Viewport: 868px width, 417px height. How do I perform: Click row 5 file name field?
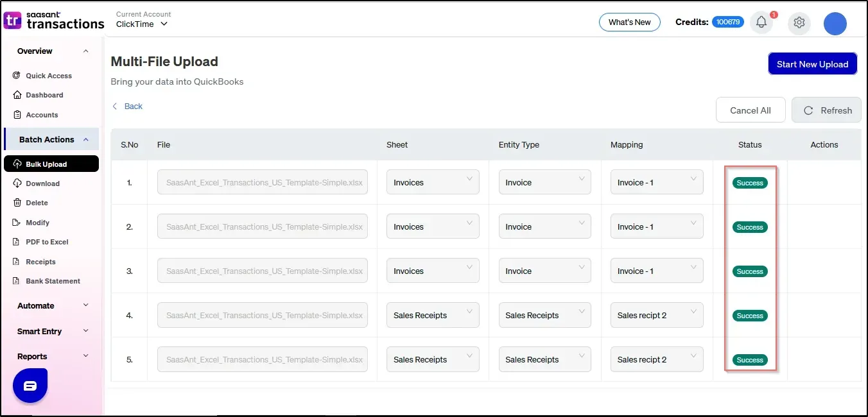click(263, 359)
